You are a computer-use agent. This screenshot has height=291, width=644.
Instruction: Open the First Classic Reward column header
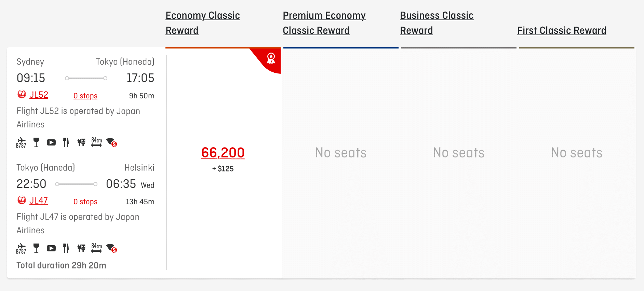[562, 30]
